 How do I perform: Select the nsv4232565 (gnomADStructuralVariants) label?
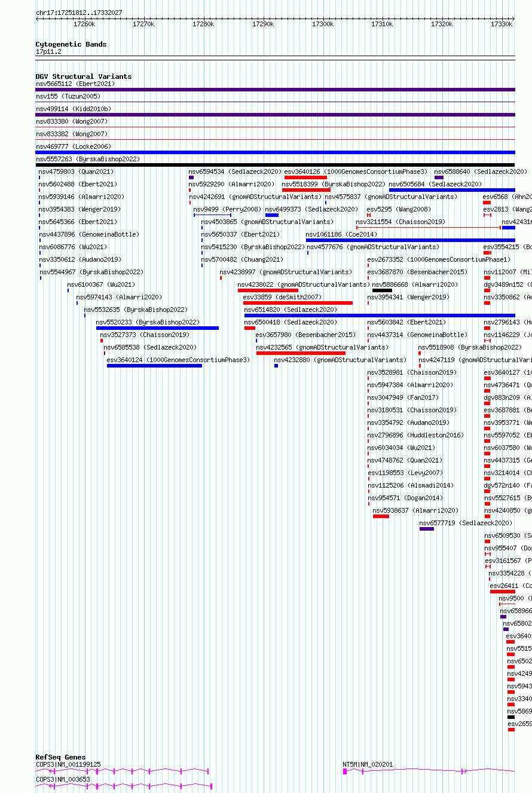point(323,347)
